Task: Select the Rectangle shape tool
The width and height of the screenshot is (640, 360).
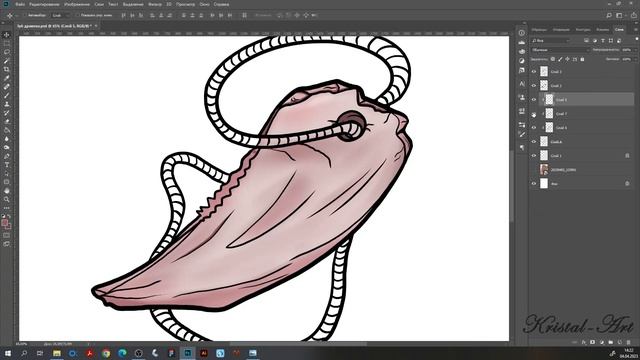Action: tap(7, 182)
